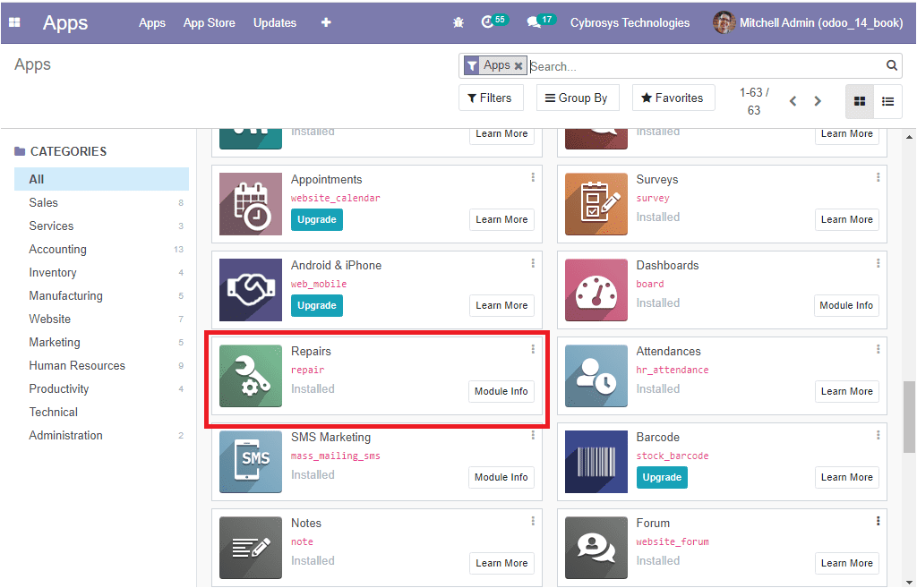Click the Barcode app icon

[x=596, y=462]
